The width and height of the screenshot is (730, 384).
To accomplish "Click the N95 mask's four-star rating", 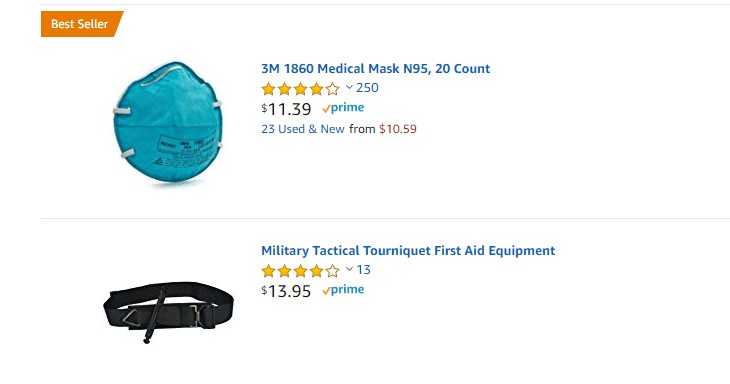I will pyautogui.click(x=301, y=88).
